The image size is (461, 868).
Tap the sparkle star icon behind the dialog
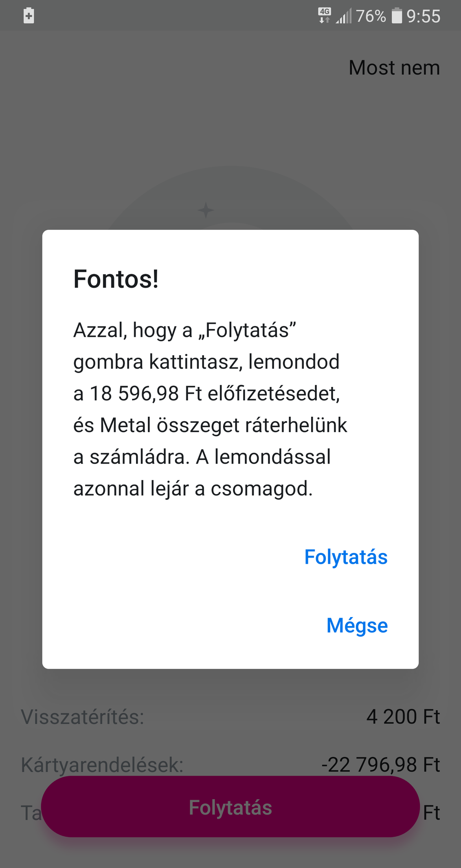pos(206,210)
